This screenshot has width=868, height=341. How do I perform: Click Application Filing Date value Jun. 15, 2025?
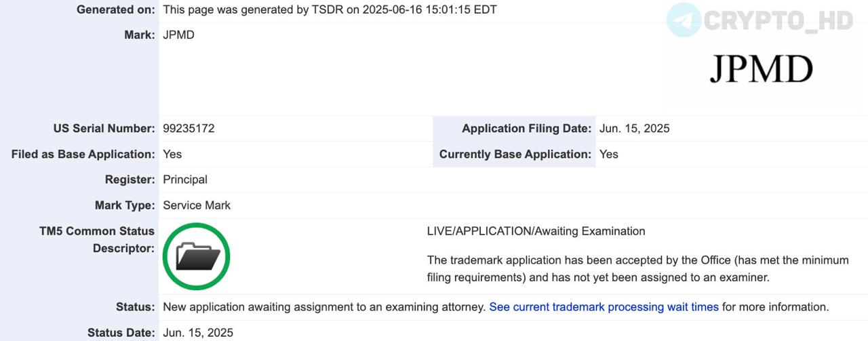coord(635,129)
